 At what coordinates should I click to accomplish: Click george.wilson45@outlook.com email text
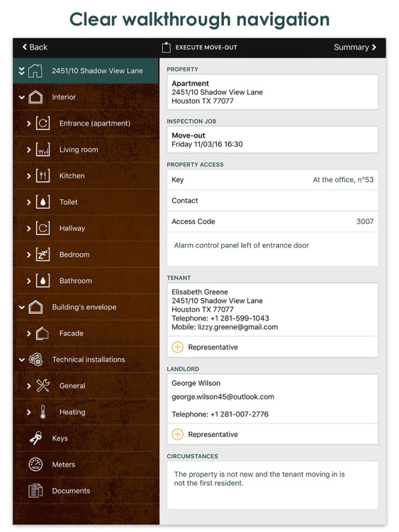click(x=223, y=397)
